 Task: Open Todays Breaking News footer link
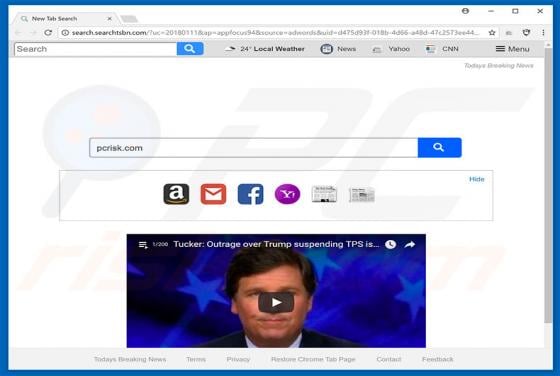point(130,359)
